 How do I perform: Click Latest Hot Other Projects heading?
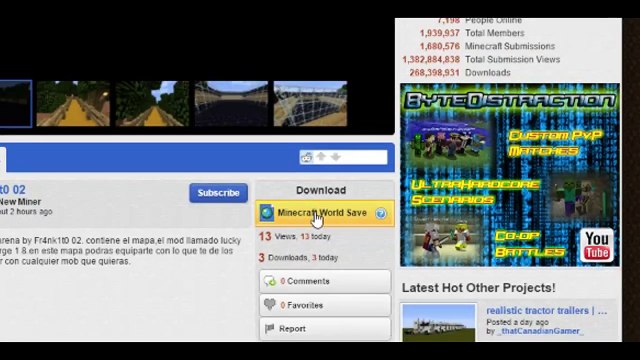pyautogui.click(x=478, y=288)
